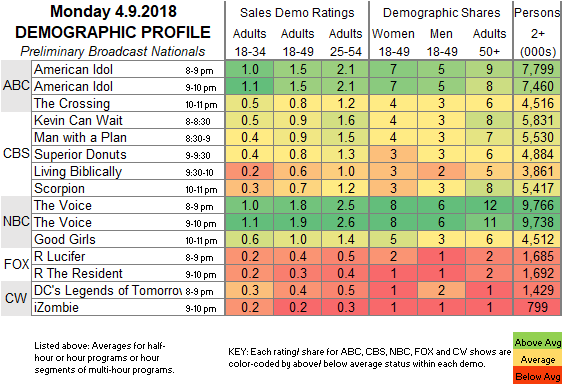Viewport: 562px width, 384px height.
Task: Click the Women 18-49 column header
Action: pyautogui.click(x=394, y=43)
